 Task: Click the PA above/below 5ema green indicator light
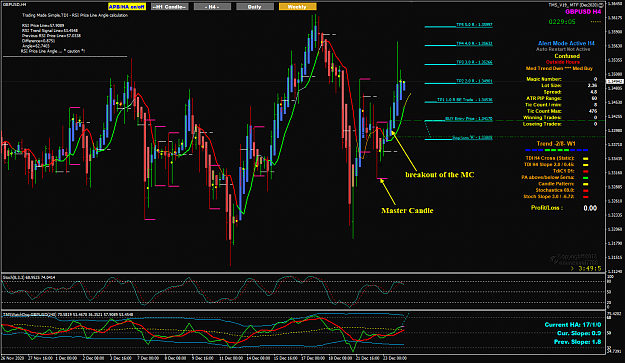click(586, 178)
